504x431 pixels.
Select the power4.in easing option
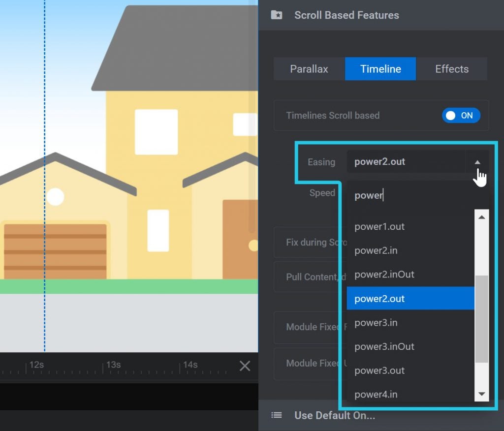click(375, 394)
